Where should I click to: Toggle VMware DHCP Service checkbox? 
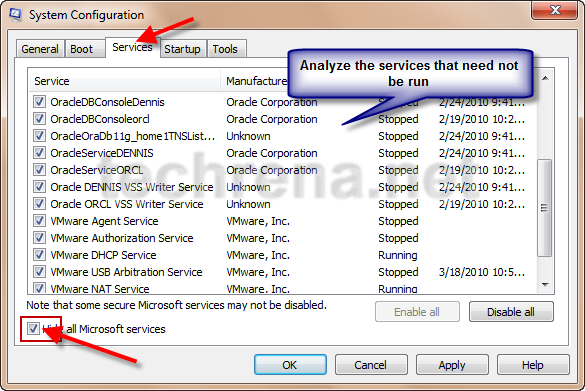[x=40, y=255]
